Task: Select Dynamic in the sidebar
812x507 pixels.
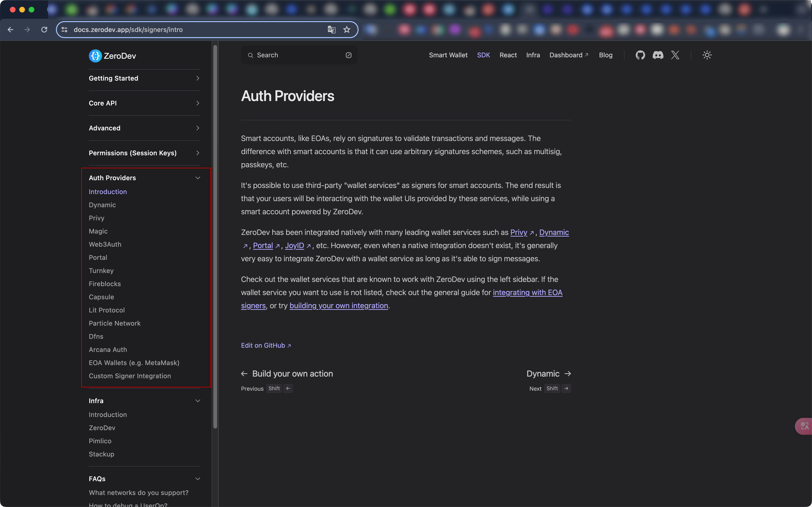Action: [x=102, y=205]
